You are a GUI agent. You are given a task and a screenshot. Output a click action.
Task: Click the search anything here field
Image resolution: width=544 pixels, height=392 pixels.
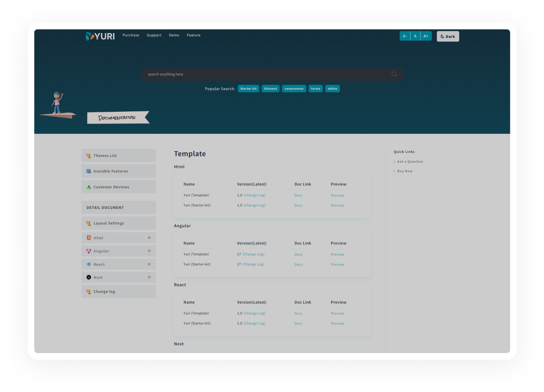267,74
